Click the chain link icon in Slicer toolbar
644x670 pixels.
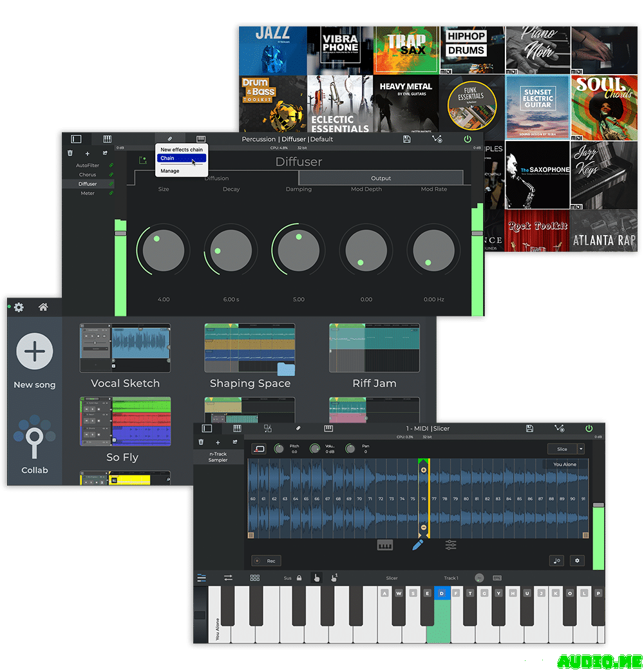tap(298, 428)
